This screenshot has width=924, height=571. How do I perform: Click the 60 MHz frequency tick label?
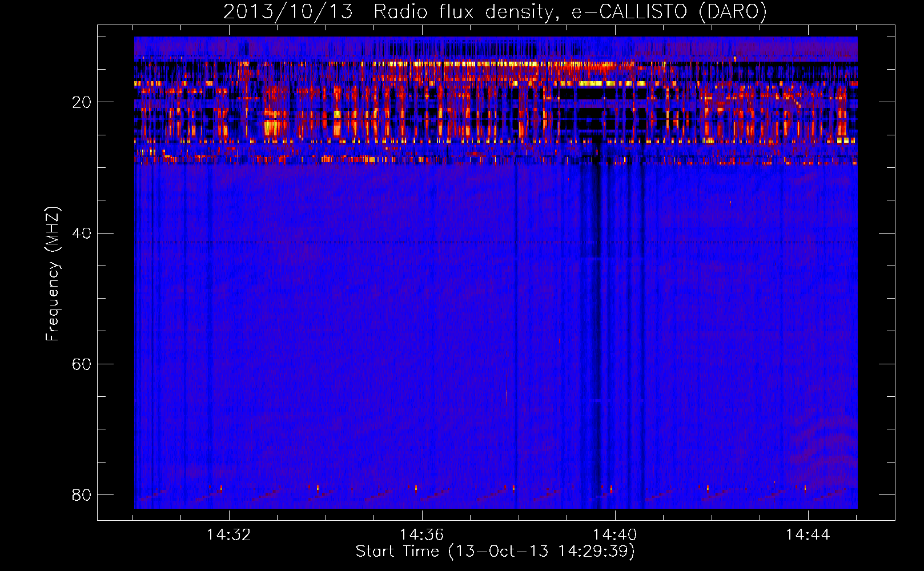pos(82,364)
